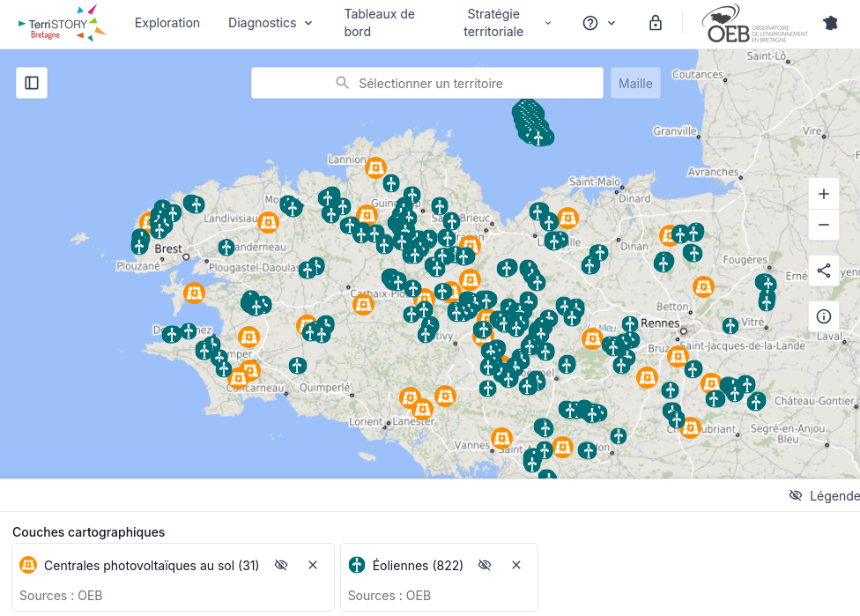Click the Fougères label on the map
Screen dimensions: 860x616
point(745,260)
